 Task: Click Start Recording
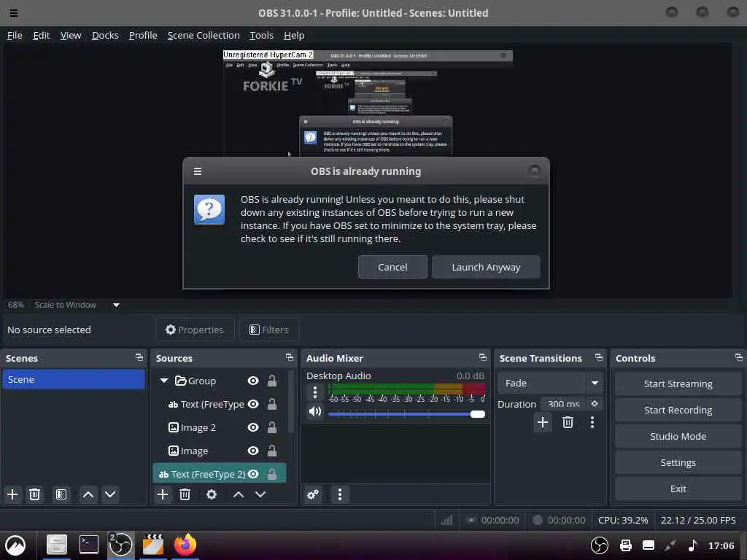click(678, 410)
